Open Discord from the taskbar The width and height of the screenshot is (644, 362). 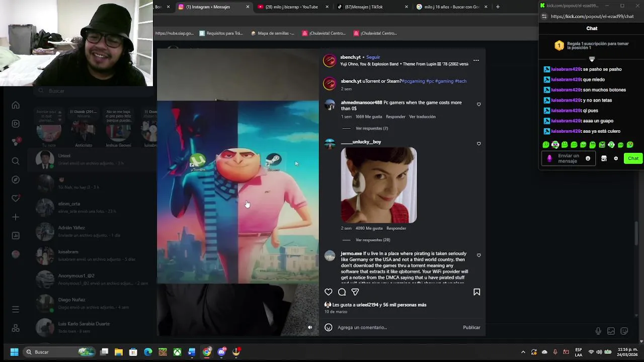[221, 352]
